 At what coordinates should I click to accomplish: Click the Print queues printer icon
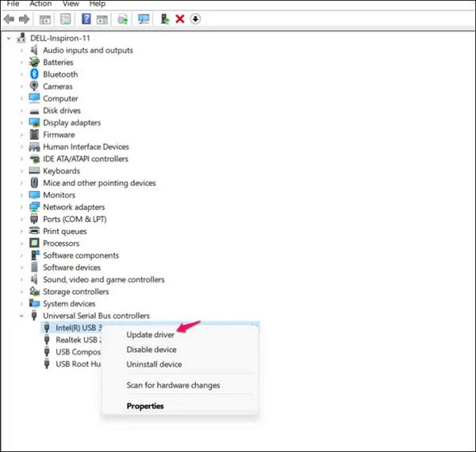coord(34,231)
